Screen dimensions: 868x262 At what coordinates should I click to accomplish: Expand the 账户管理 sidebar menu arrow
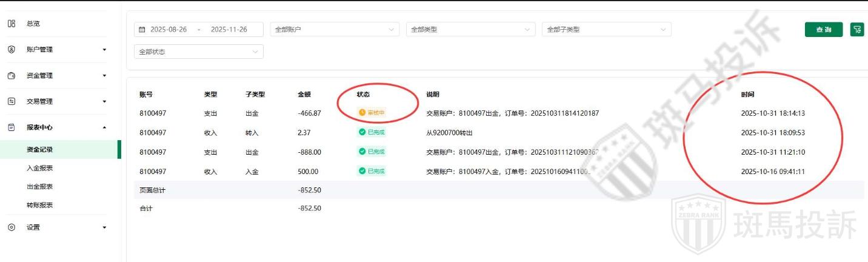click(104, 50)
